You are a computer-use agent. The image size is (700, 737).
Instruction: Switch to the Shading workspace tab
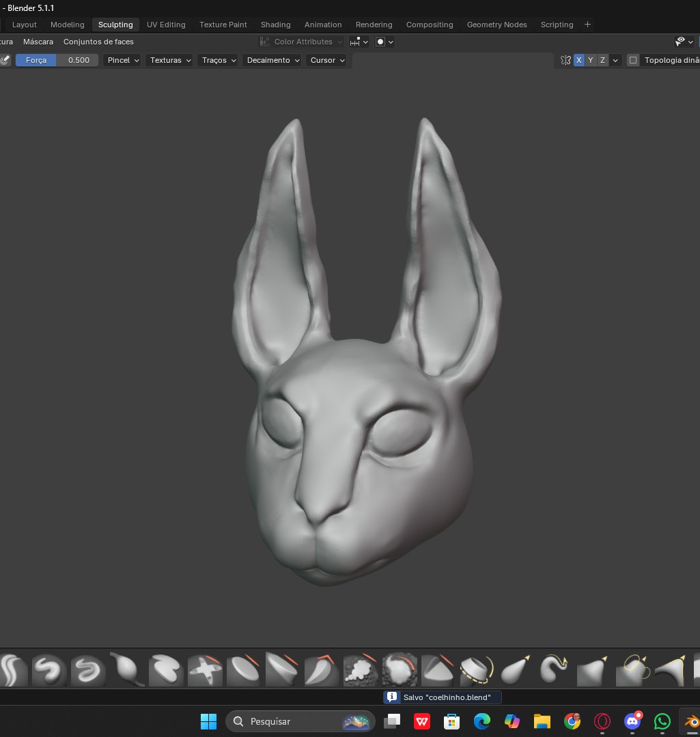(x=276, y=25)
